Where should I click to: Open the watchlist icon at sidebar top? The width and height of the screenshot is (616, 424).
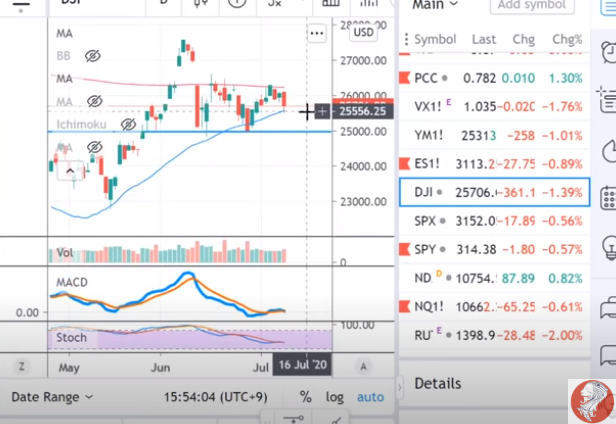pos(609,7)
